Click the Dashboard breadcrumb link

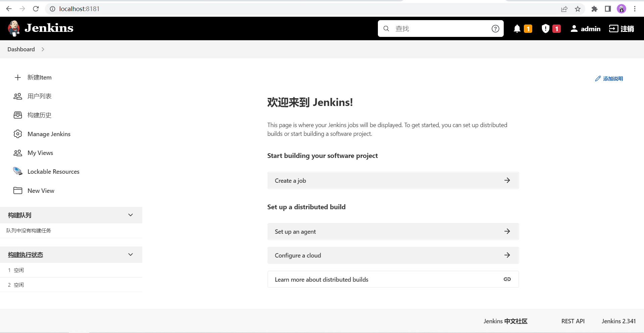click(x=21, y=49)
